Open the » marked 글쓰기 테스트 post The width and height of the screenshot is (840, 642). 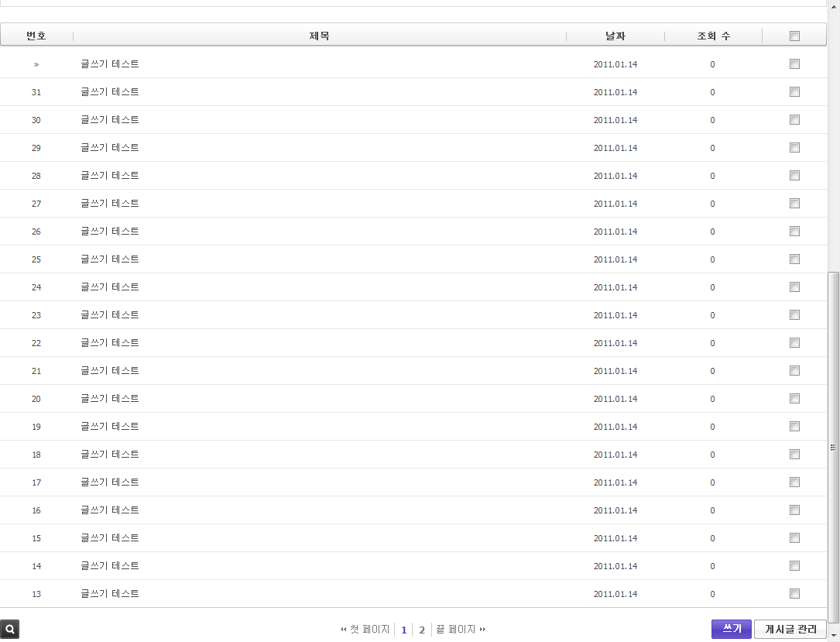[x=110, y=64]
